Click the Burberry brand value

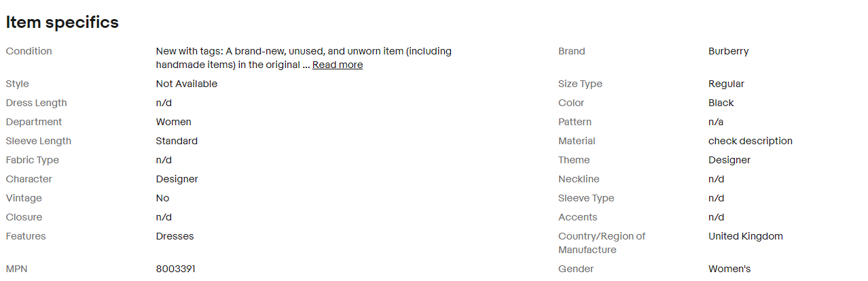(x=728, y=51)
